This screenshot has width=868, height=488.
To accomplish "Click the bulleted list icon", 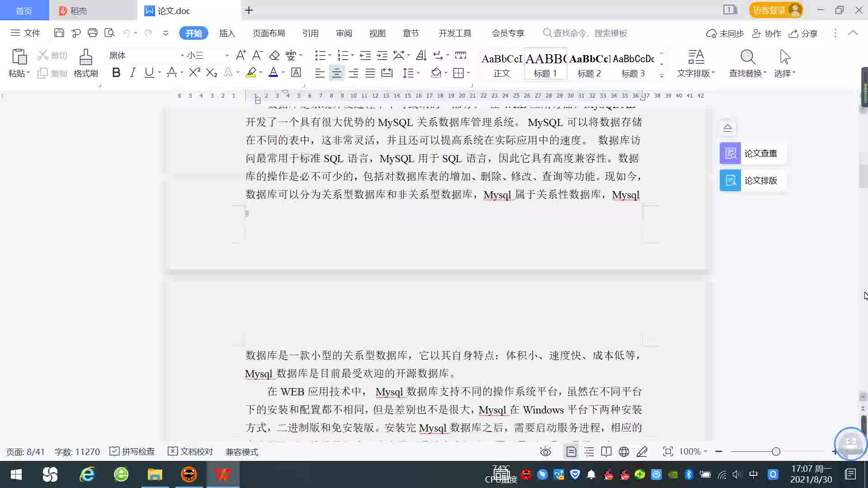I will 320,55.
